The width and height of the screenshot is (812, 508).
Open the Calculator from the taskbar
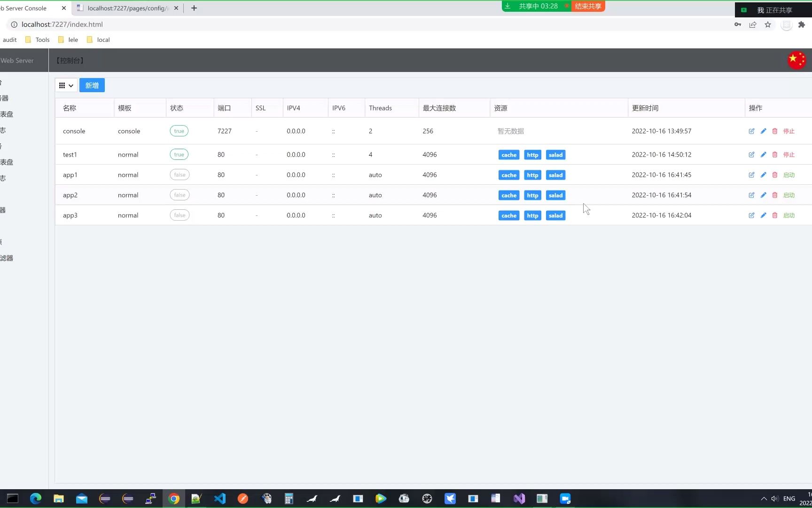(x=289, y=499)
